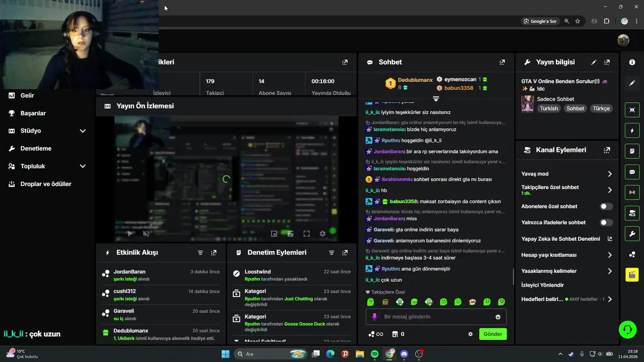Open Denetleme in the sidebar

[x=36, y=149]
